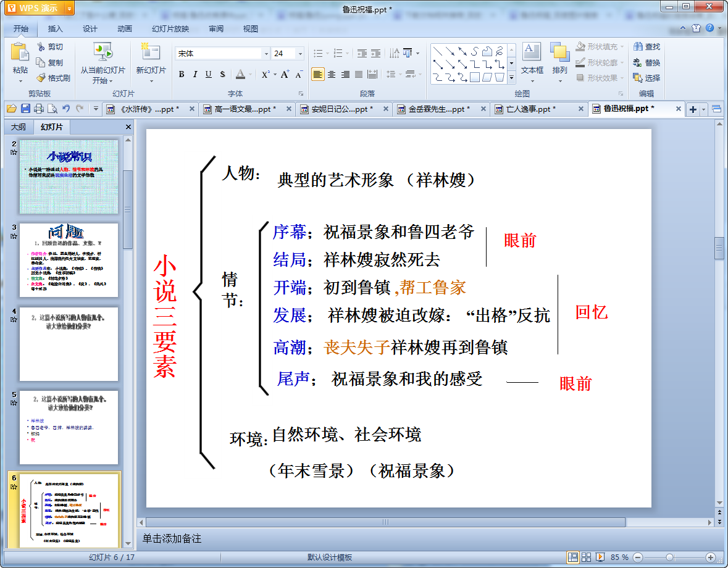Toggle Italic formatting
This screenshot has height=568, width=728.
[195, 74]
